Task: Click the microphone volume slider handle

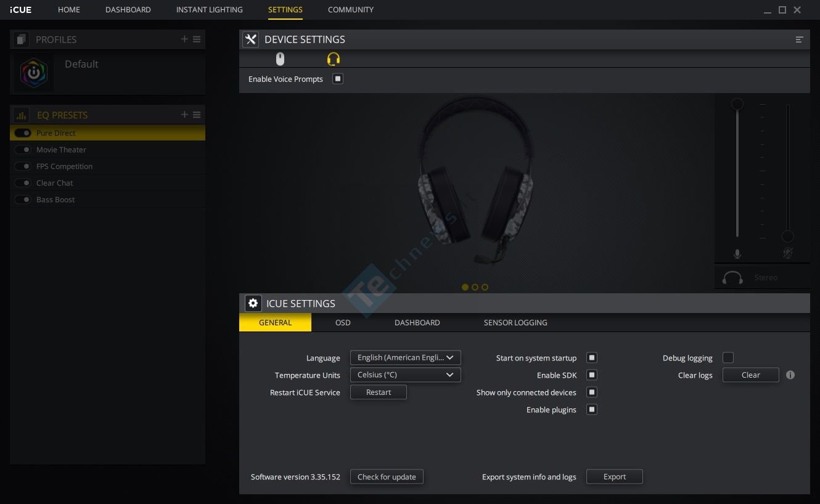Action: [x=737, y=104]
